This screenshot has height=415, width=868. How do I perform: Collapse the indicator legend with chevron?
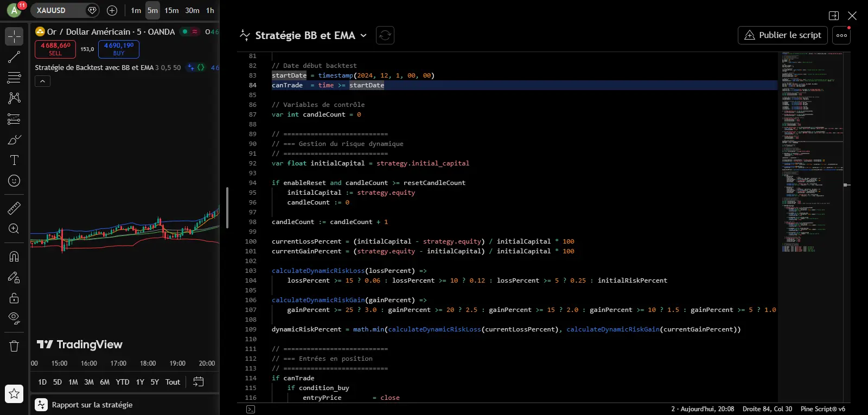pyautogui.click(x=42, y=81)
